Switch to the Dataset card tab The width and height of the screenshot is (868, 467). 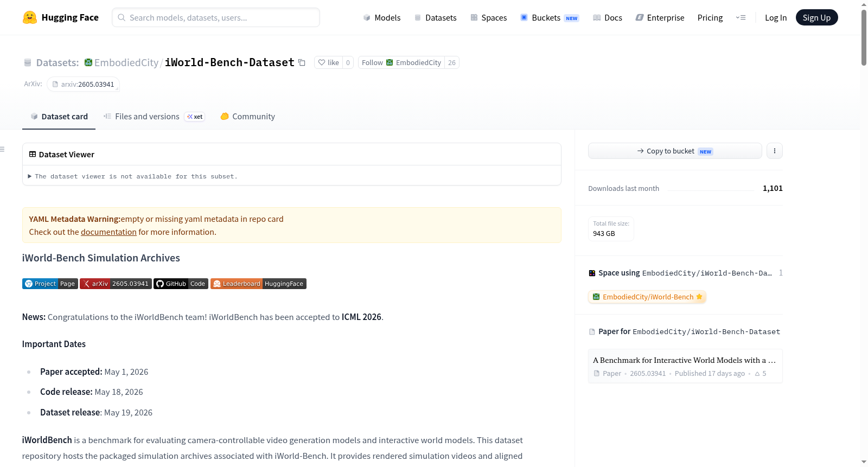pos(59,117)
